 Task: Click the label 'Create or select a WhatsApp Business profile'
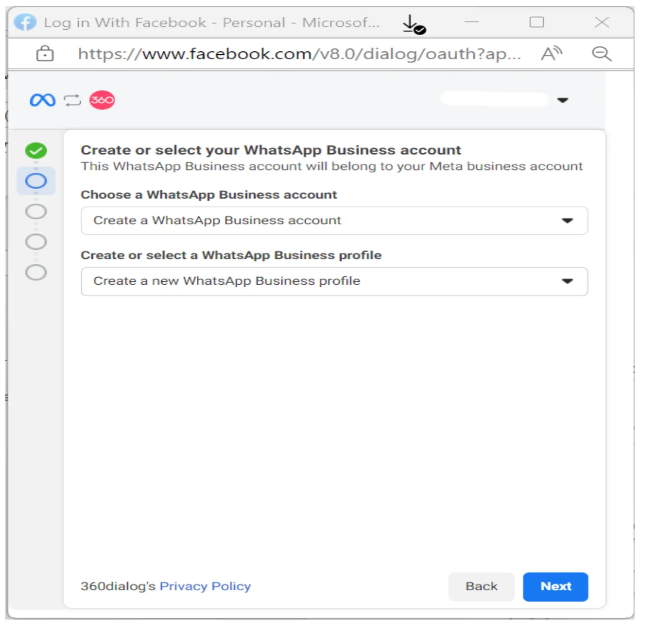231,255
